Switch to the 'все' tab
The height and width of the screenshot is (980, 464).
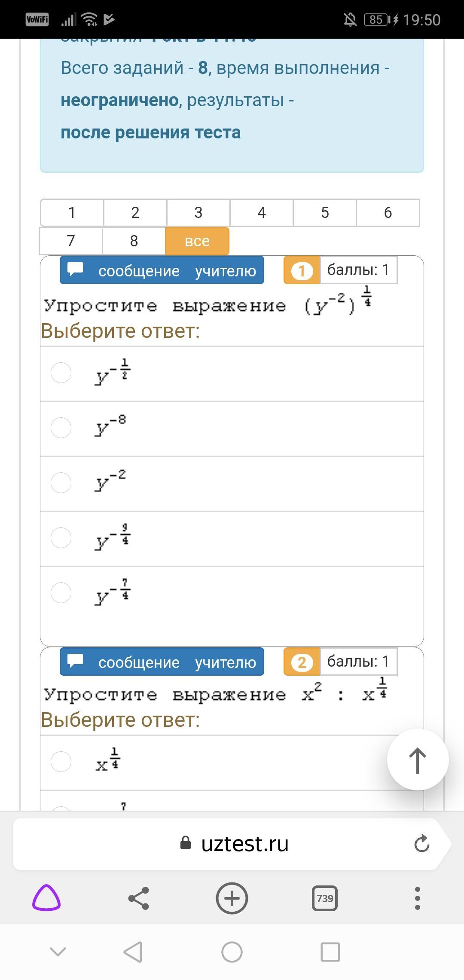[197, 241]
